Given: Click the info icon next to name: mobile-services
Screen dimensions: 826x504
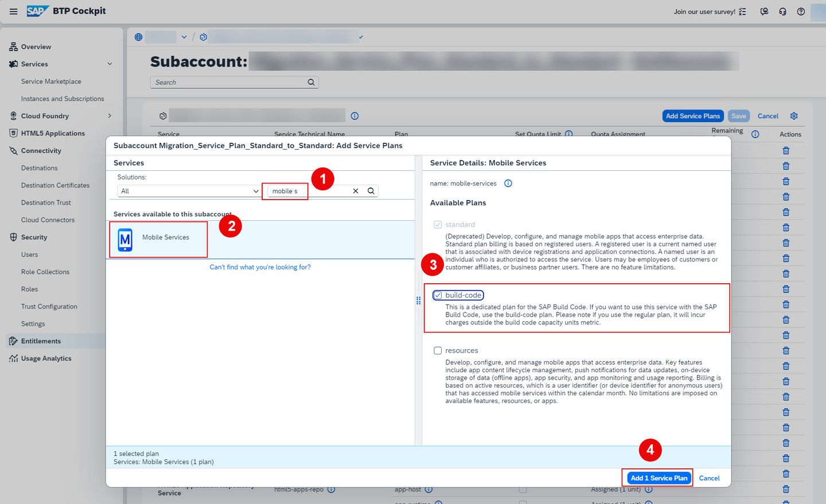Looking at the screenshot, I should coord(508,183).
